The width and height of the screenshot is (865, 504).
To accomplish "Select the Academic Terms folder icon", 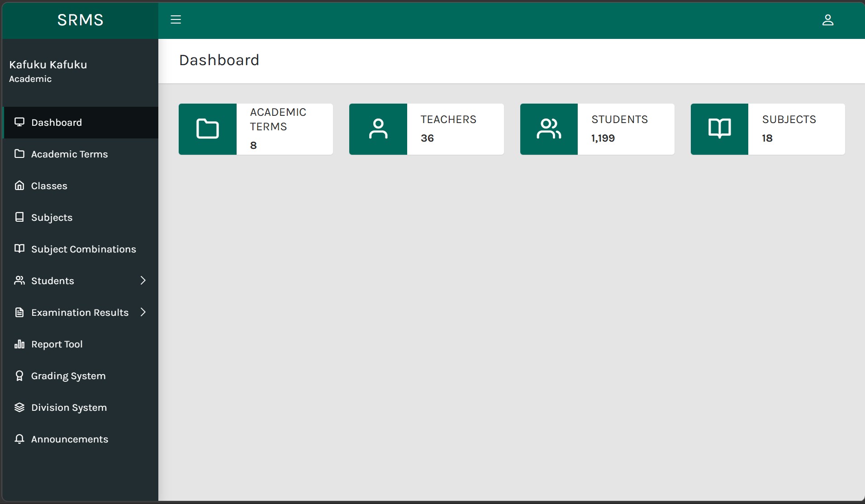I will click(x=19, y=154).
